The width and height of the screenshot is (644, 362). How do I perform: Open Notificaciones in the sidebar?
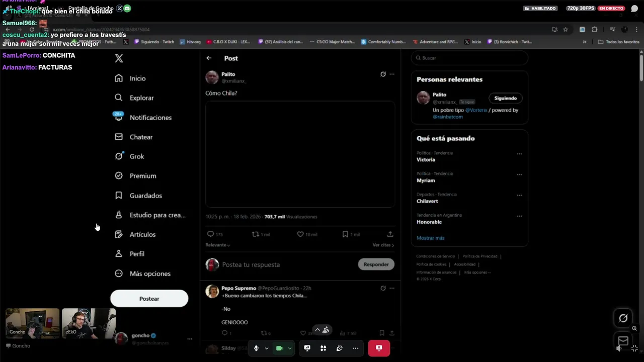tap(143, 117)
